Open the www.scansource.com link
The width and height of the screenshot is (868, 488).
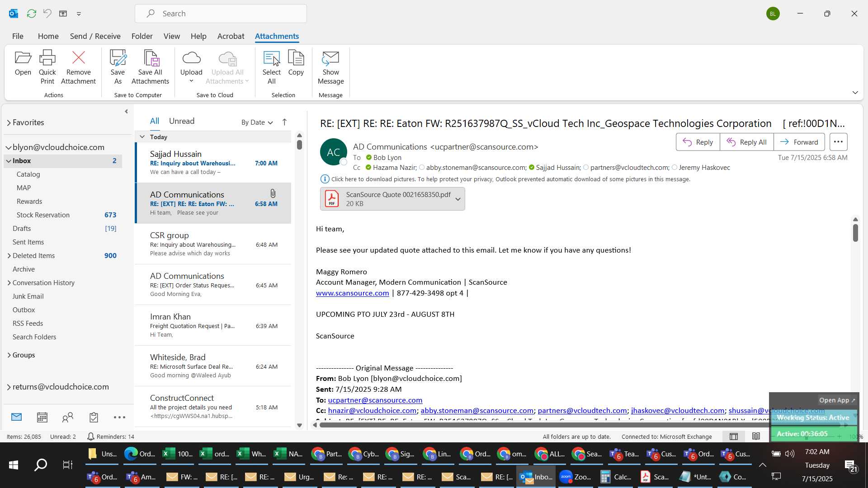[x=352, y=293]
